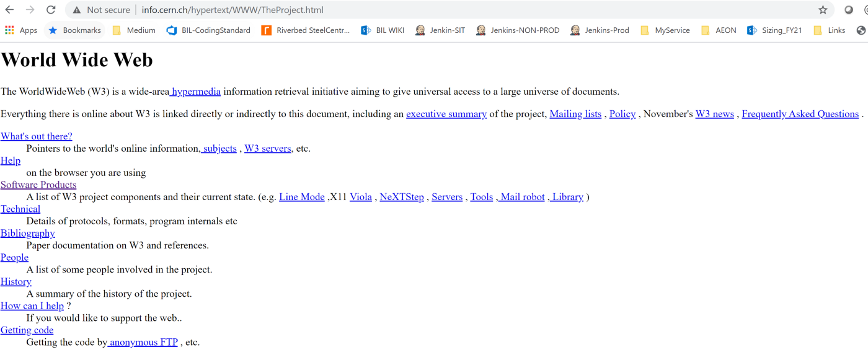This screenshot has width=868, height=355.
Task: Open the Jenkins-Prod bookmark
Action: coord(600,30)
